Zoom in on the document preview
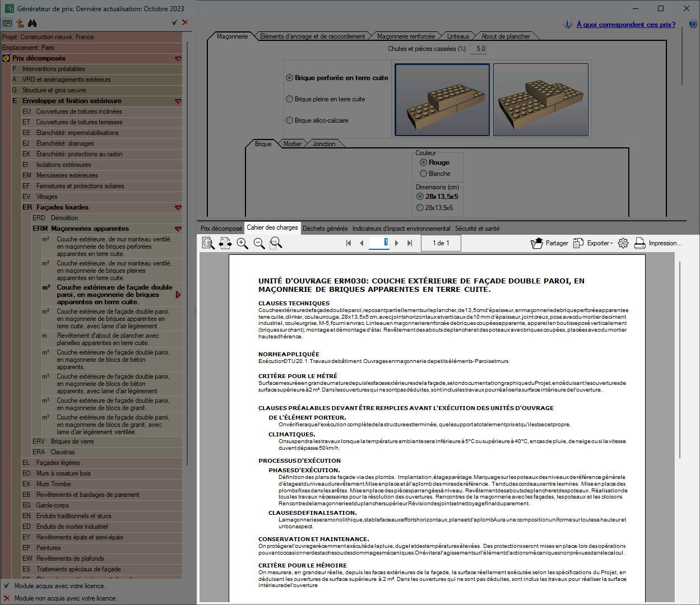The width and height of the screenshot is (700, 605). pos(242,243)
